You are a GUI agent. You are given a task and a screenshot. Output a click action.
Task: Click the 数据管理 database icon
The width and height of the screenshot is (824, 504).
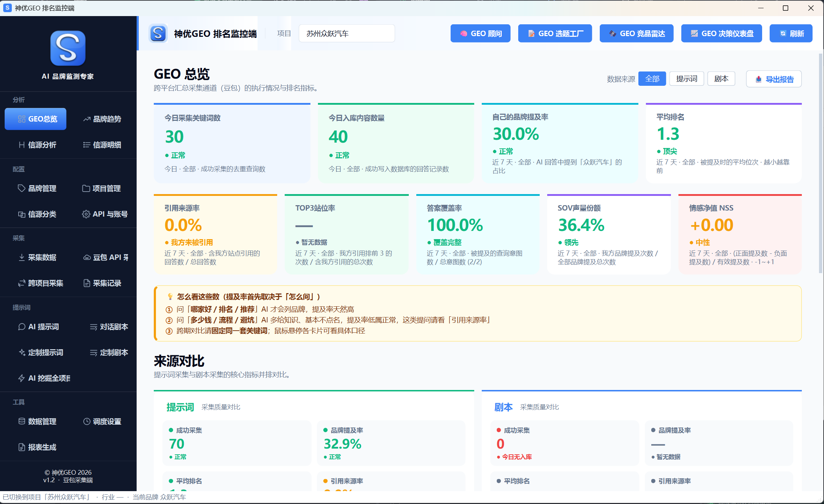point(21,421)
